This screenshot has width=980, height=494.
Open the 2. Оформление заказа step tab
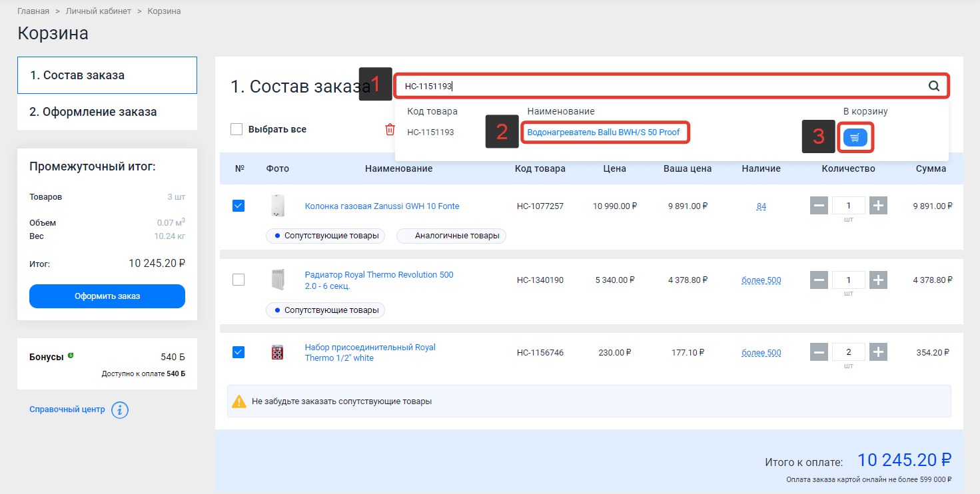click(x=107, y=112)
